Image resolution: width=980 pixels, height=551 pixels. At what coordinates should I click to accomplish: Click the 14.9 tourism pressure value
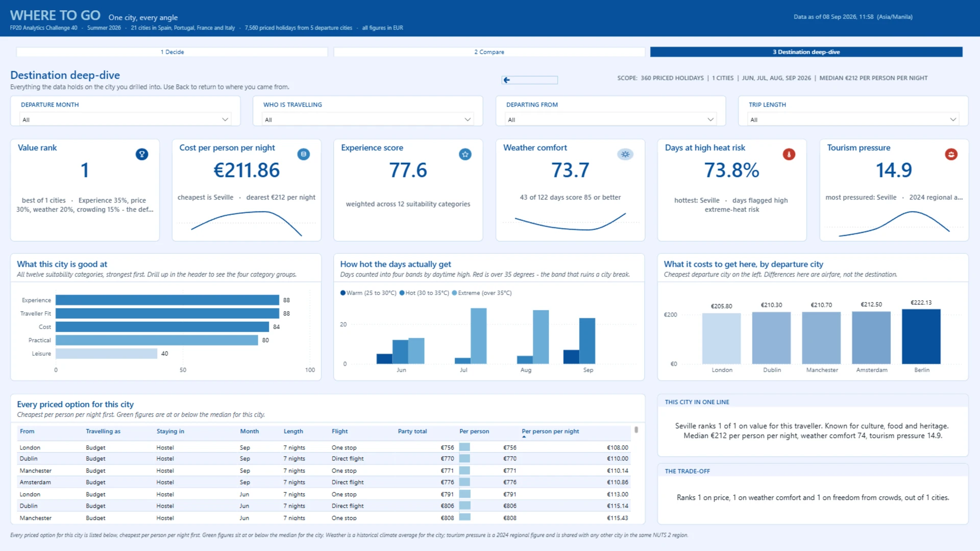pyautogui.click(x=894, y=170)
